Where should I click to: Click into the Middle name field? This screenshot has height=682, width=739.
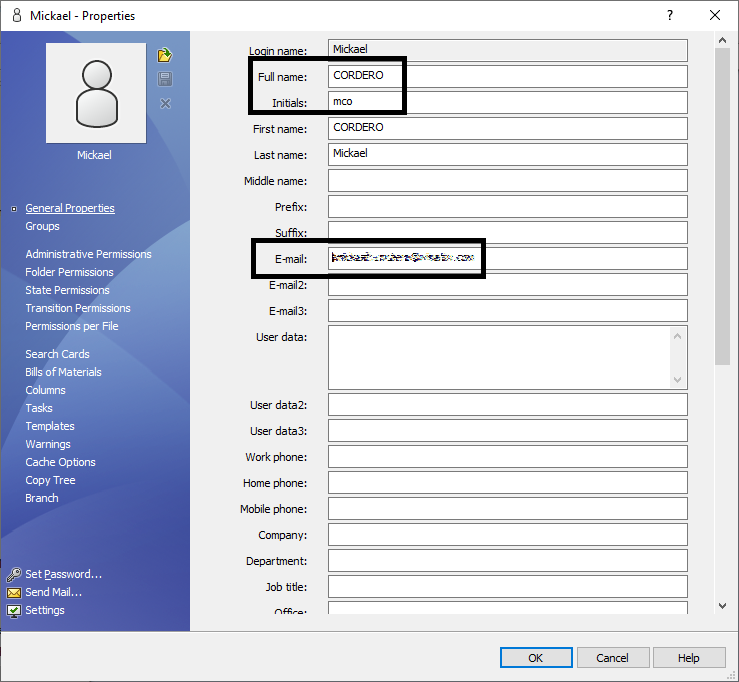507,181
